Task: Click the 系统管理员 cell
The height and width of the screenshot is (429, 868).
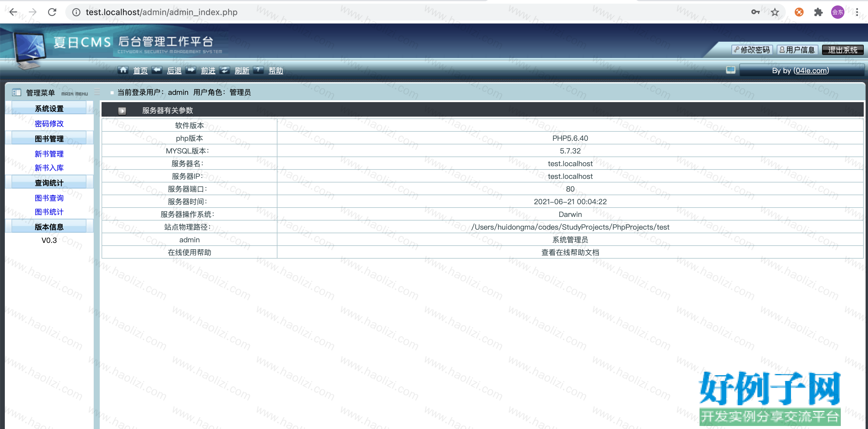Action: [x=570, y=240]
